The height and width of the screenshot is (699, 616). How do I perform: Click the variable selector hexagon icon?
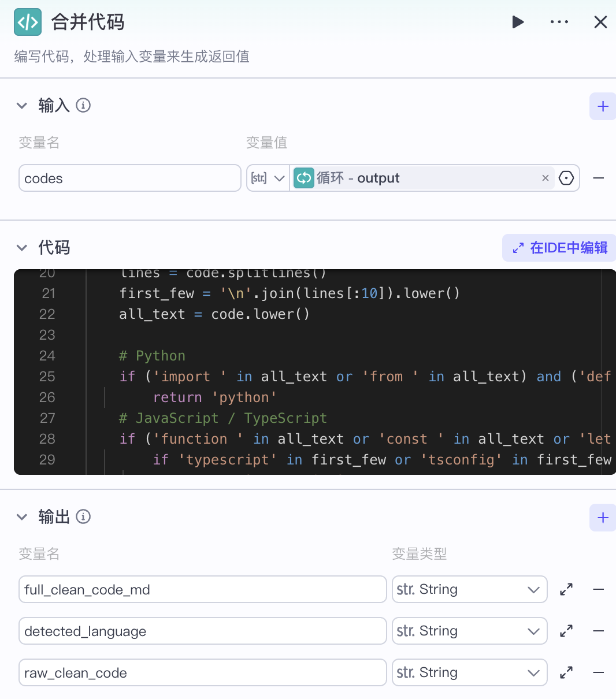[x=566, y=178]
